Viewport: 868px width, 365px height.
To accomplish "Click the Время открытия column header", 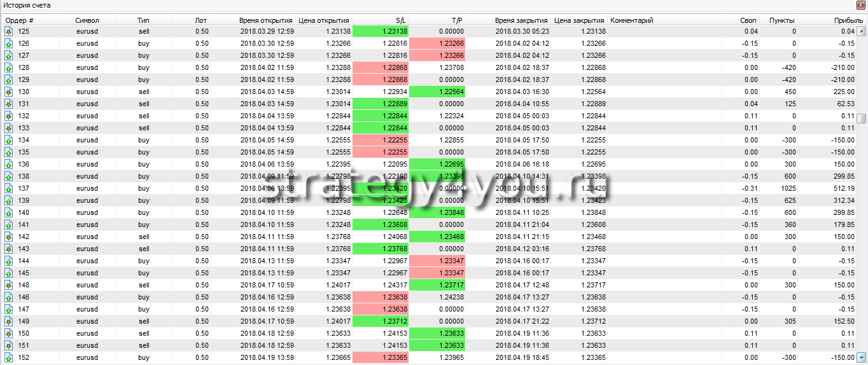I will (x=266, y=20).
